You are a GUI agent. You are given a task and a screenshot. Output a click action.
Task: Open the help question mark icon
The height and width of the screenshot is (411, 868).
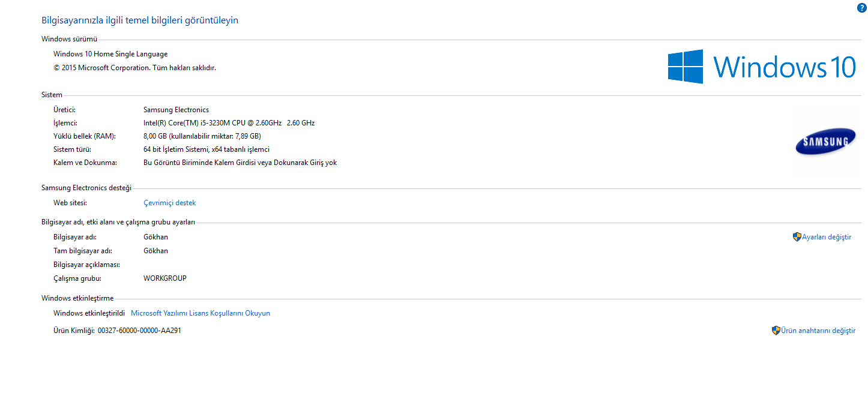(x=861, y=8)
